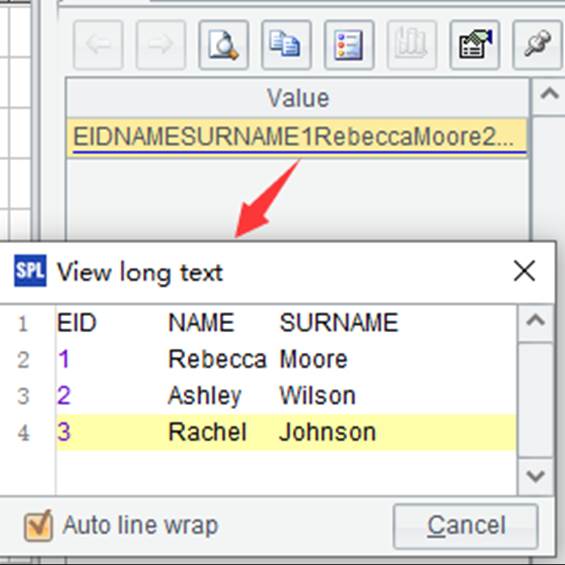The height and width of the screenshot is (565, 565).
Task: Click the back arrow toolbar button
Action: point(98,45)
